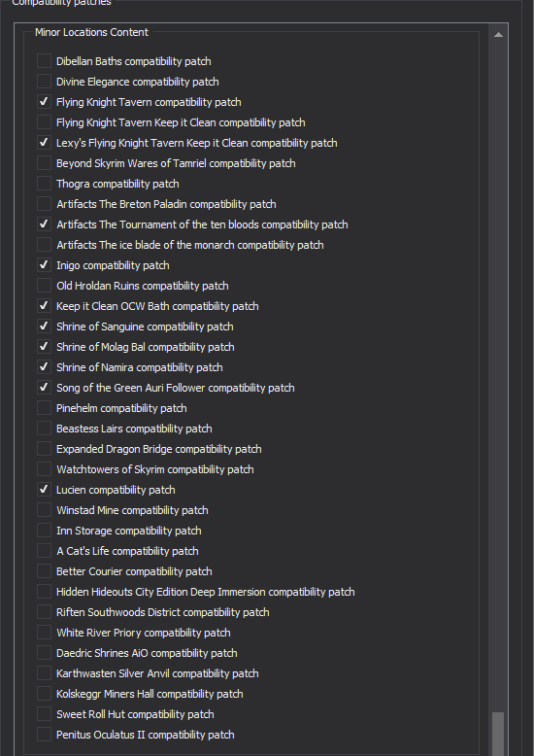Disable Song of the Green Auri Follower patch
The height and width of the screenshot is (756, 534).
coord(44,388)
